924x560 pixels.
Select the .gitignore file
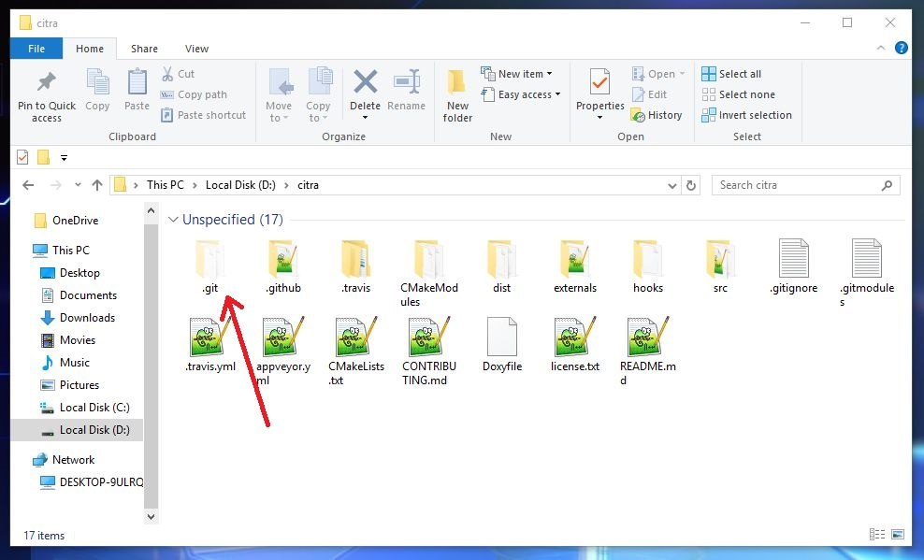click(x=793, y=266)
